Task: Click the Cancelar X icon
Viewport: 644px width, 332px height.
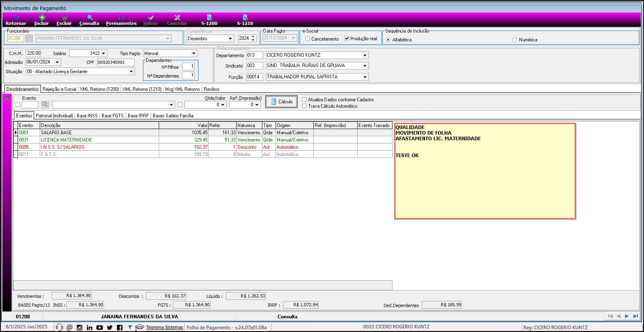Action: tap(177, 18)
